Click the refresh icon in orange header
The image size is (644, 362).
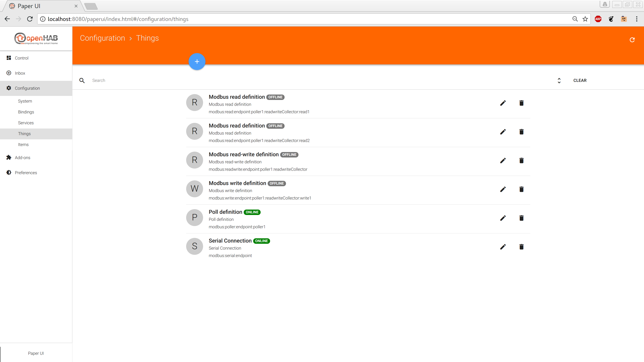pyautogui.click(x=632, y=40)
